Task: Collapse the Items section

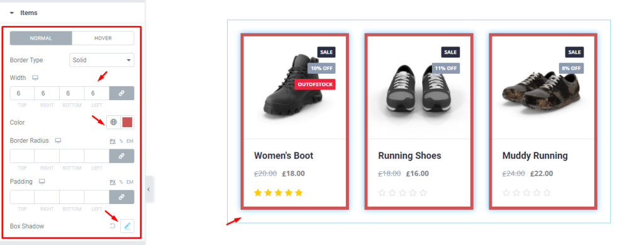Action: coord(24,13)
